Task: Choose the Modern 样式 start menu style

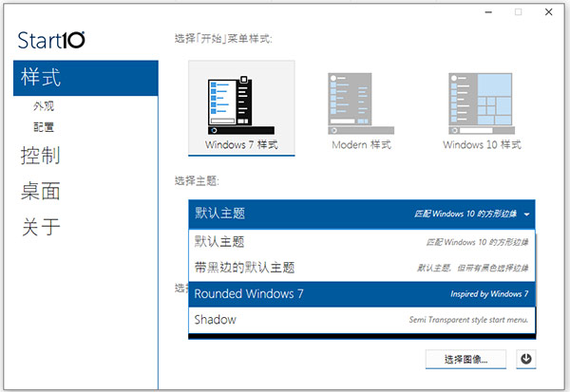Action: 361,111
